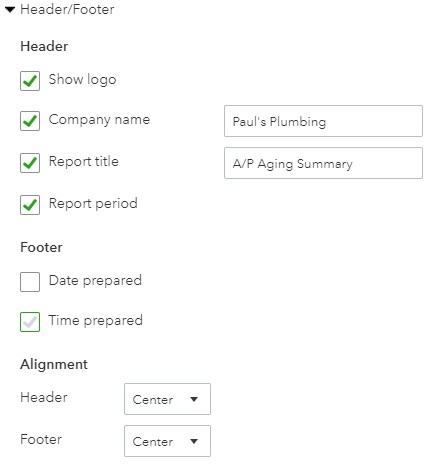Open the Header alignment Center dropdown
Screen dimensions: 432x470
click(x=167, y=399)
